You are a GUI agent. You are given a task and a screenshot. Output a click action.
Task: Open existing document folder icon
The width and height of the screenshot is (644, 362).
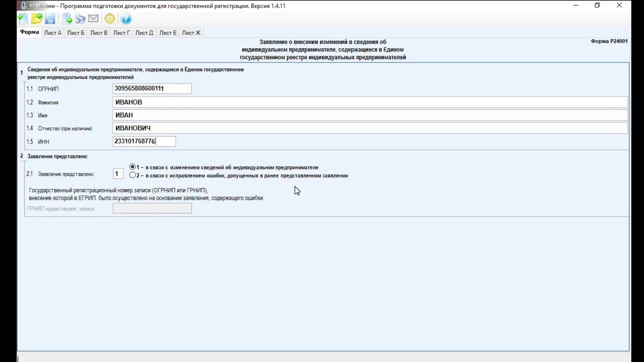[37, 19]
